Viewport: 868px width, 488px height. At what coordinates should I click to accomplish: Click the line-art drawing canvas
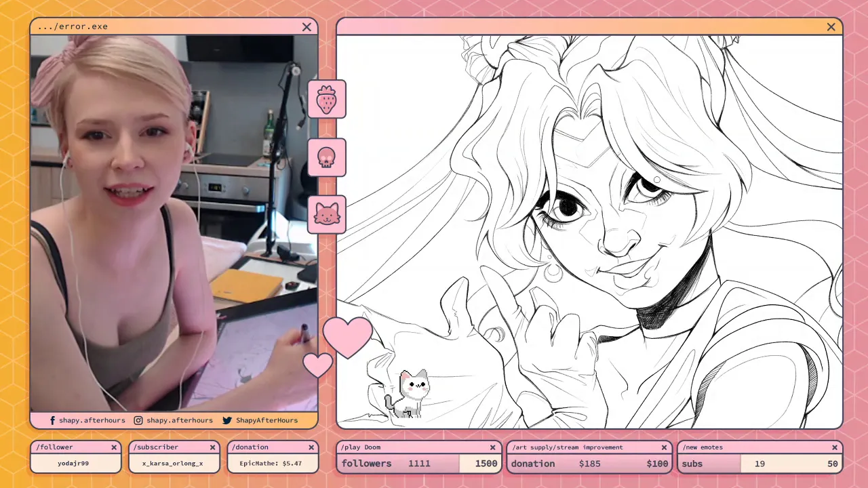point(589,232)
